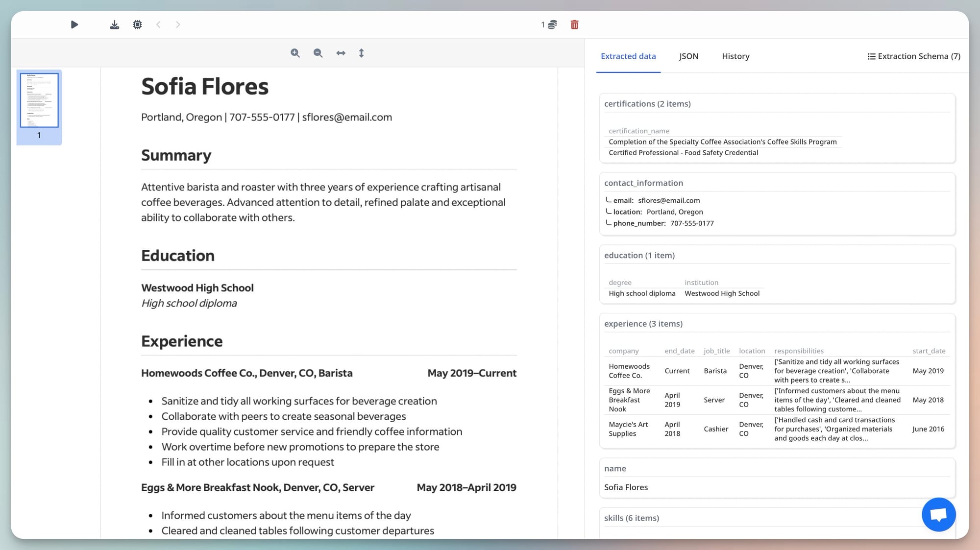The width and height of the screenshot is (980, 550).
Task: Click the play/run extraction icon
Action: tap(74, 24)
